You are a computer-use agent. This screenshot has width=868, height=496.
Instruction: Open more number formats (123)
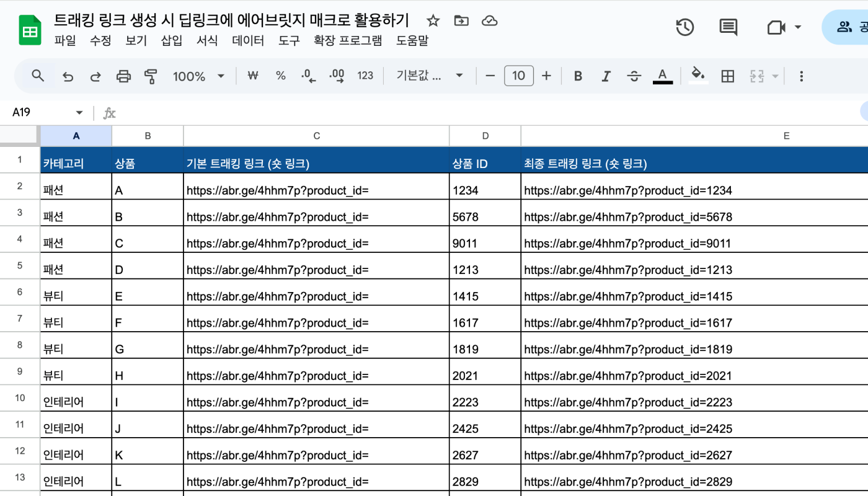click(365, 76)
